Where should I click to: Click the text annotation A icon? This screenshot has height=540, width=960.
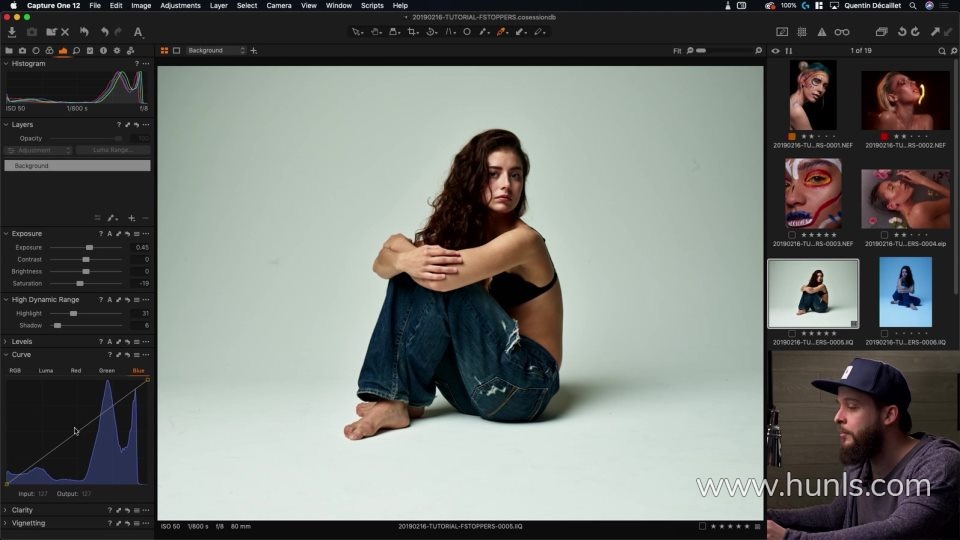point(138,32)
